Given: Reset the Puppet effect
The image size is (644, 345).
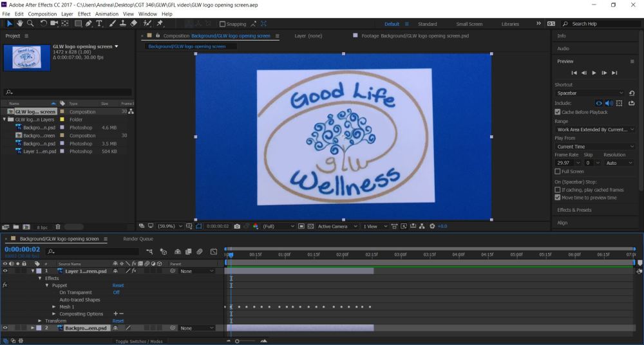Looking at the screenshot, I should 118,285.
